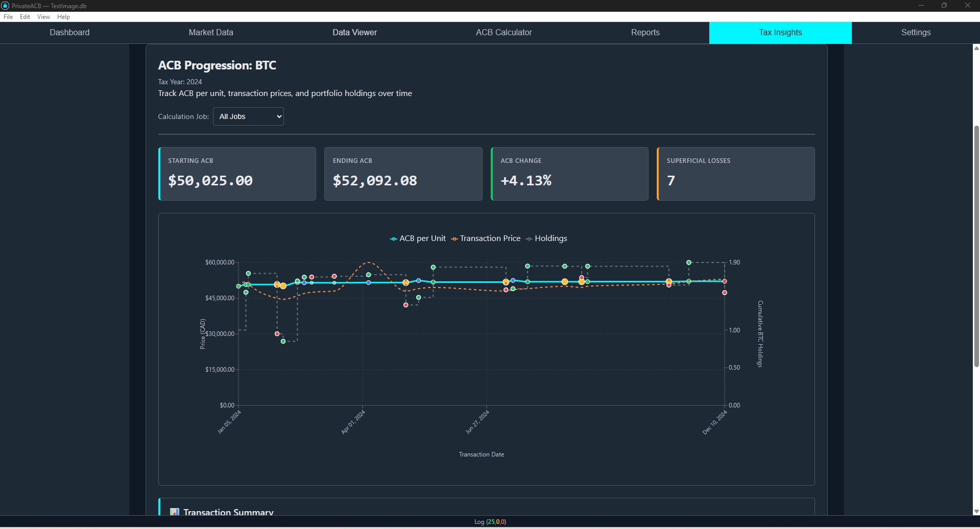Click the Transaction Summary chart icon
Image resolution: width=980 pixels, height=529 pixels.
pyautogui.click(x=175, y=512)
